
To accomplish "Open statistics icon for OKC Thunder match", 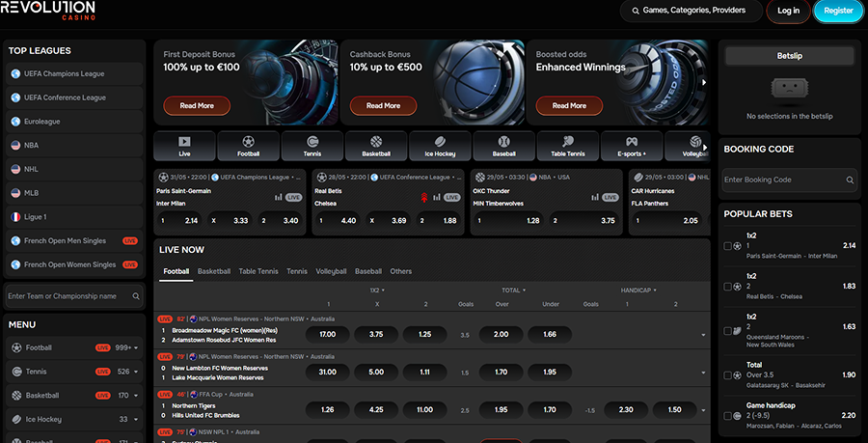I will [595, 197].
